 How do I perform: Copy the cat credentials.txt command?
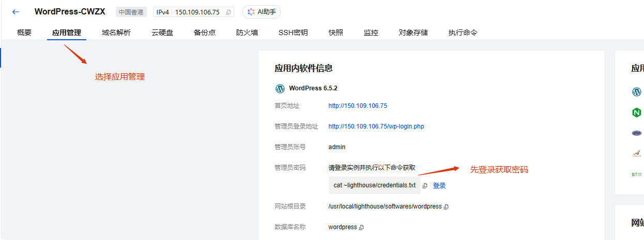coord(425,186)
